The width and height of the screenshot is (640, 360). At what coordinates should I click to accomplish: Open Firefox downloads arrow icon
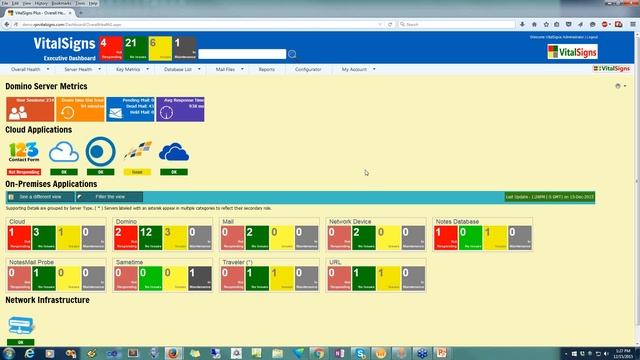tap(522, 24)
